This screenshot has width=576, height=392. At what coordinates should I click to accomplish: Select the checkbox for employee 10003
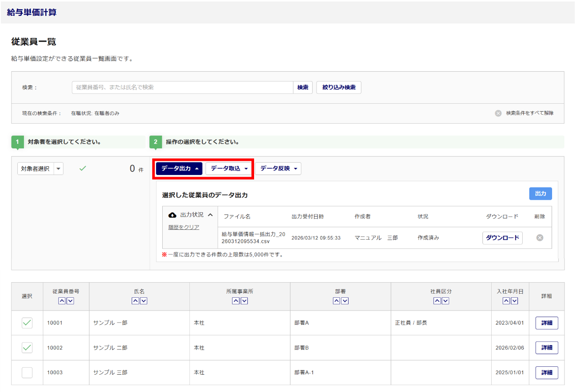click(27, 373)
